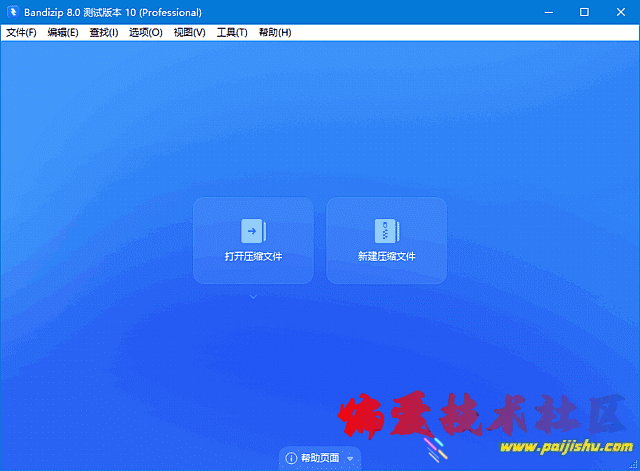Open the dropdown arrow next to 帮助页面
Image resolution: width=640 pixels, height=471 pixels.
(350, 458)
